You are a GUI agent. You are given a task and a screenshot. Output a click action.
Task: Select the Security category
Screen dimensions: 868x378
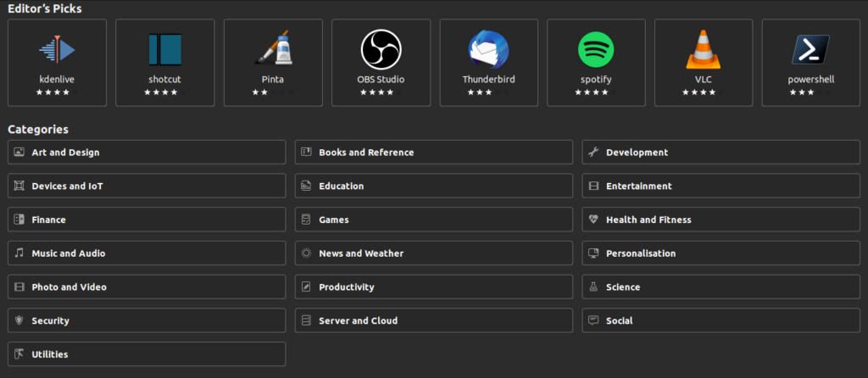[x=147, y=320]
